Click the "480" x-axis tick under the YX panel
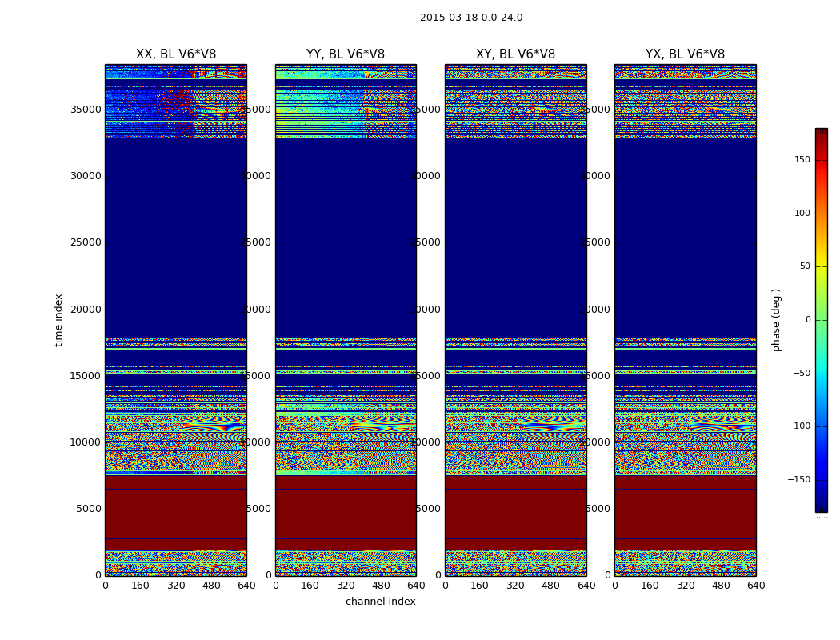 click(x=721, y=586)
